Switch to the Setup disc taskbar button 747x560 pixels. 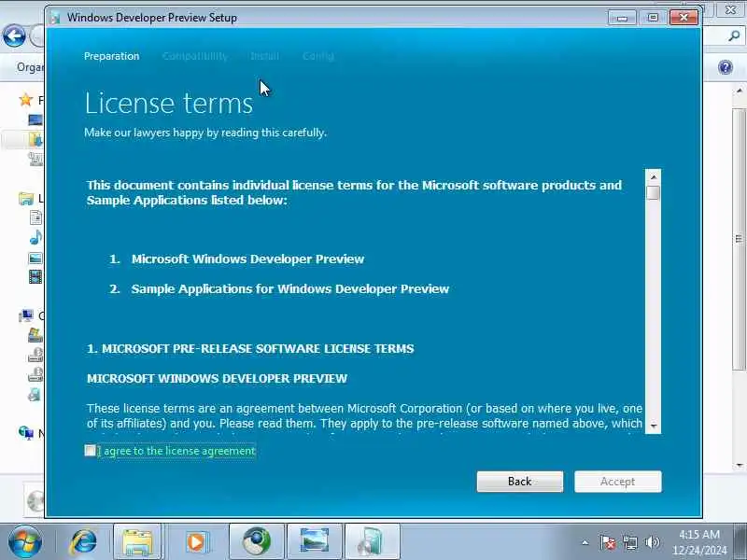tap(372, 542)
